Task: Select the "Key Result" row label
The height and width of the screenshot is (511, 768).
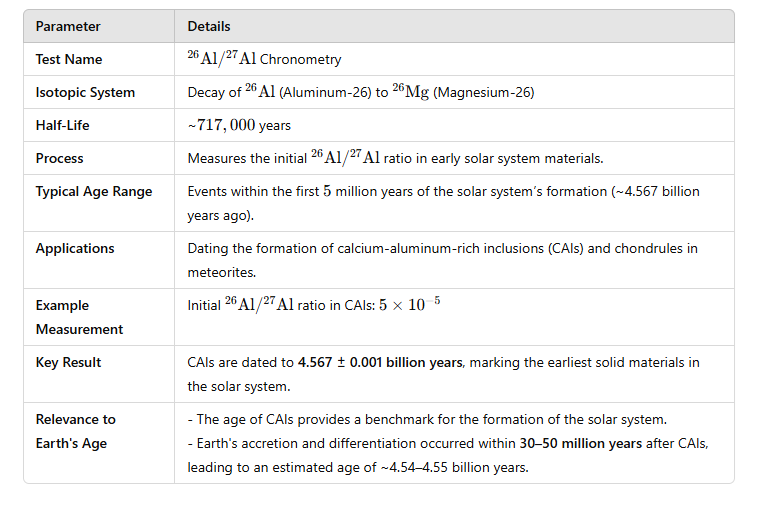Action: pos(68,362)
